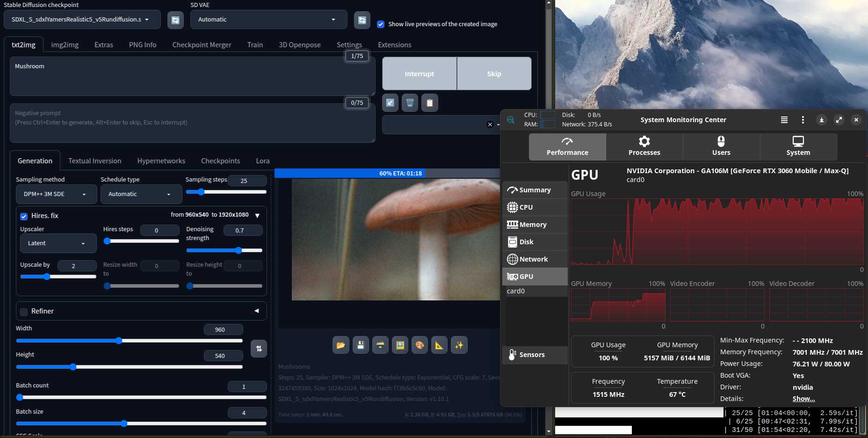Open Sensors in the performance sidebar
The height and width of the screenshot is (438, 868).
535,355
